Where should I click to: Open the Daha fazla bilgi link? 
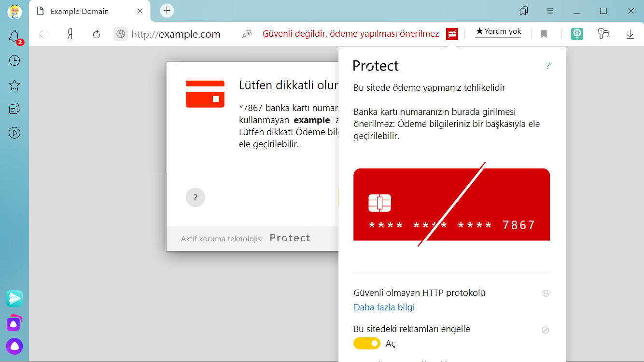(x=384, y=307)
